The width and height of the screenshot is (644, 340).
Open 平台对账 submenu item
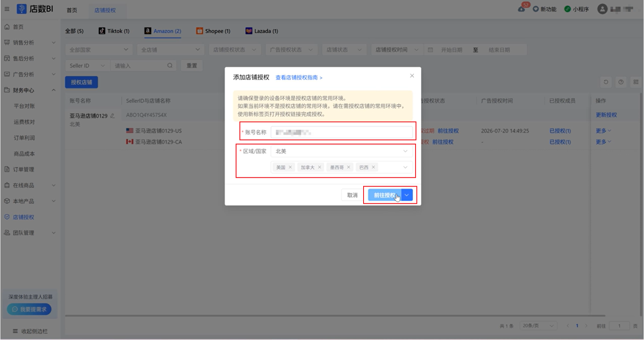[x=24, y=106]
